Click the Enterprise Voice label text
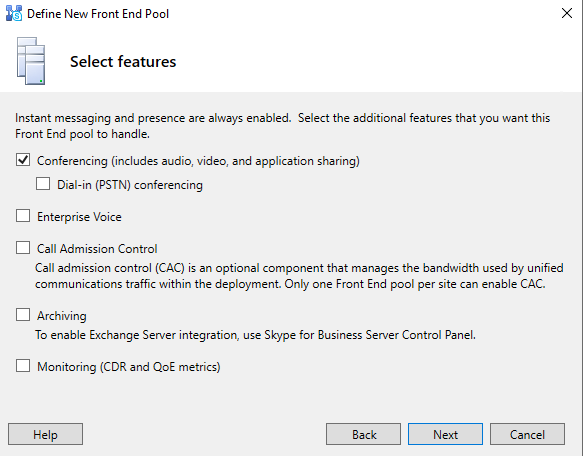583x456 pixels. [79, 217]
